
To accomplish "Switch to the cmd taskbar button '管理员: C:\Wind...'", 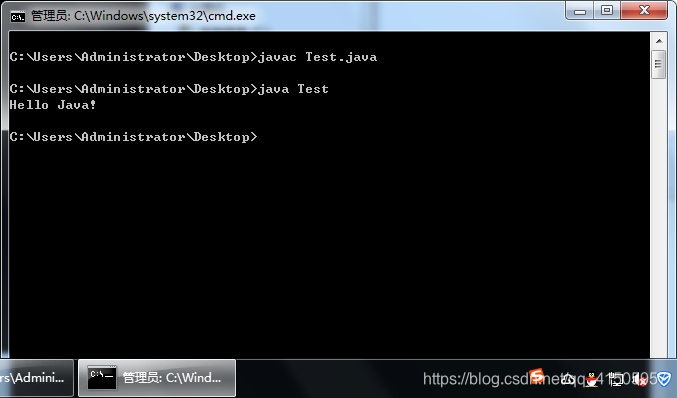I will [x=157, y=378].
